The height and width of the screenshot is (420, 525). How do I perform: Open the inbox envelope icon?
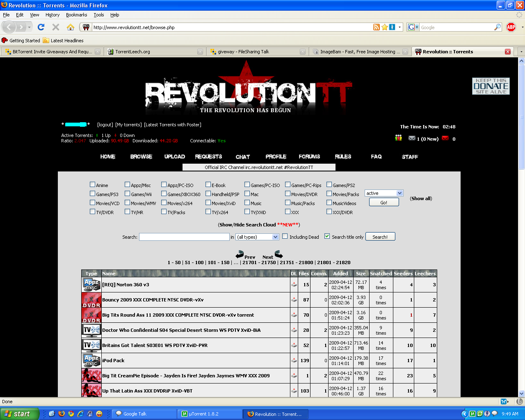[x=412, y=139]
